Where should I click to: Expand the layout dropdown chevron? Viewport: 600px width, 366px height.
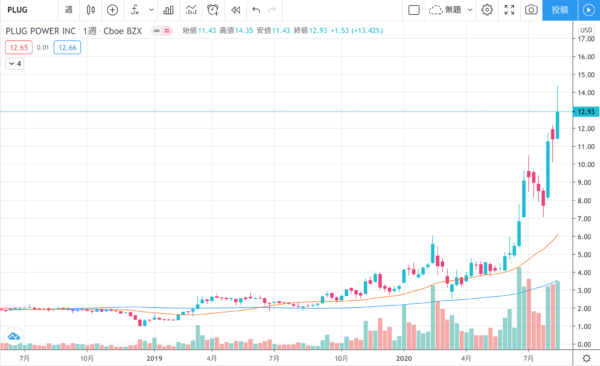click(470, 10)
